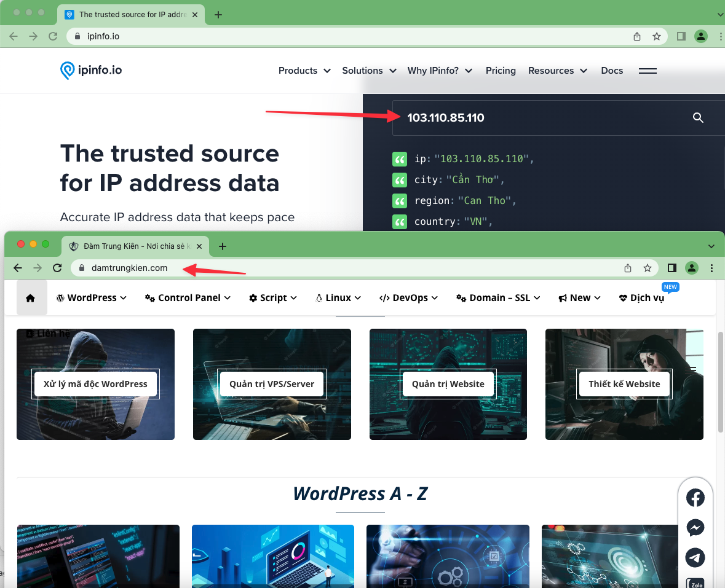
Task: Expand the Domain – SSL menu
Action: point(498,298)
